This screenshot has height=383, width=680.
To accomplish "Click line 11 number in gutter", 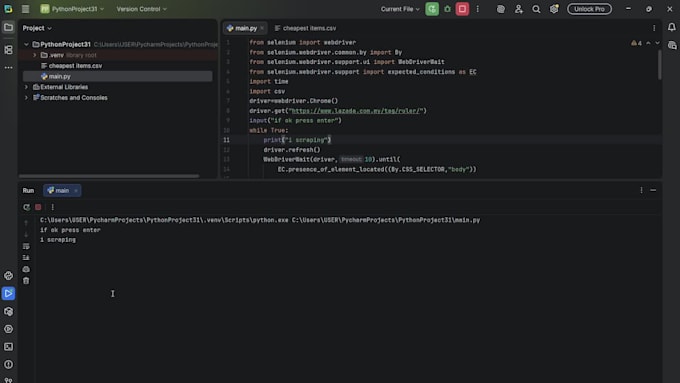I will [x=226, y=140].
